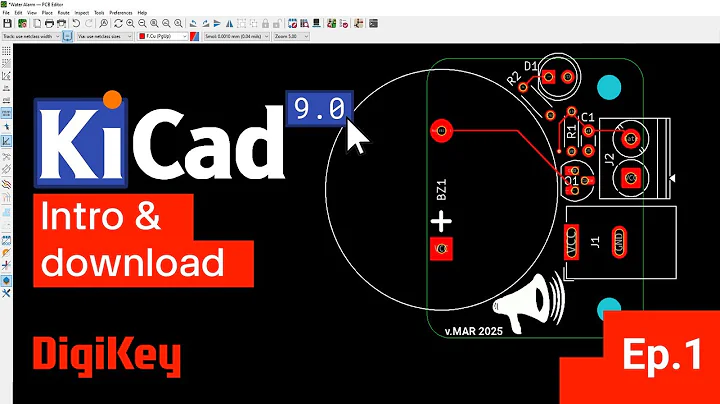
Task: Unlock items with the open padlock
Action: [x=277, y=23]
